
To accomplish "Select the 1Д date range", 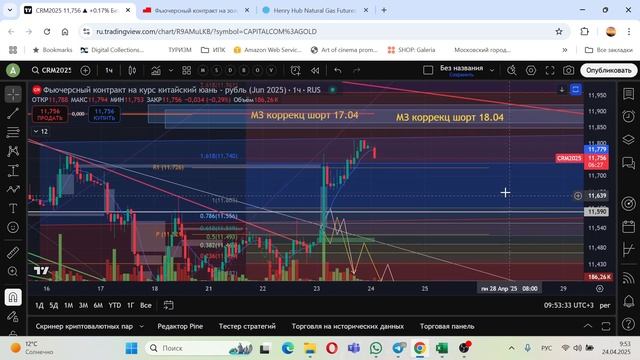I will point(39,305).
